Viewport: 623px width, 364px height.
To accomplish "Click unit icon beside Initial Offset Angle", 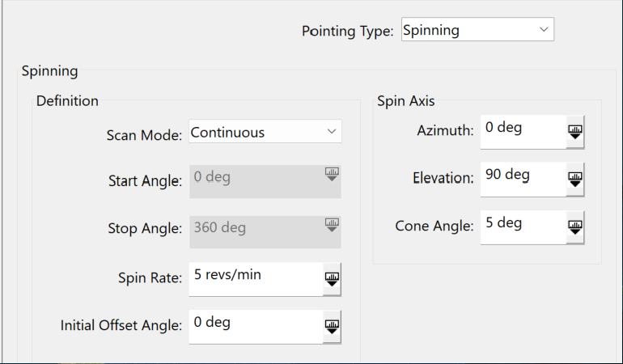I will pyautogui.click(x=332, y=326).
